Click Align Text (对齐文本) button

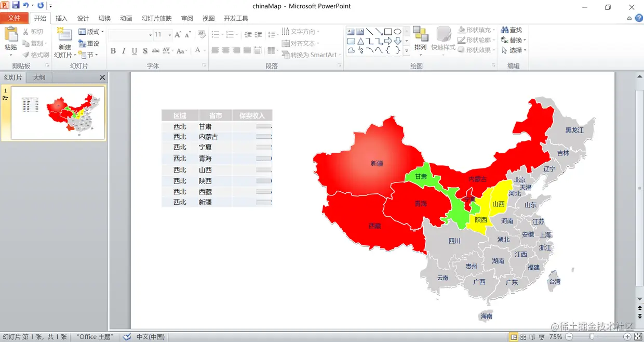click(x=301, y=43)
